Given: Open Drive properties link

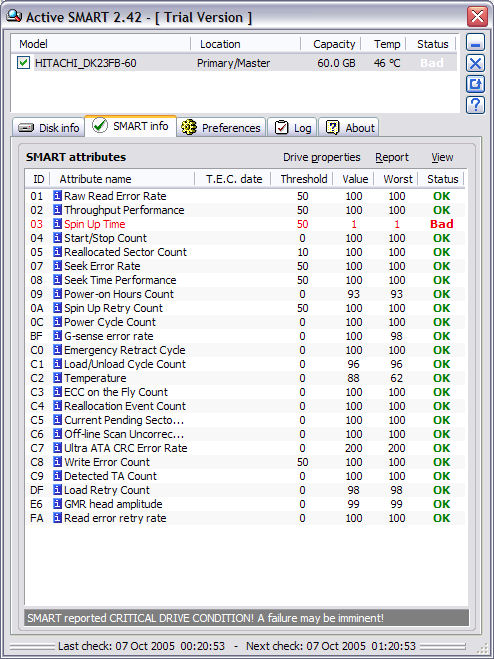Looking at the screenshot, I should tap(322, 157).
